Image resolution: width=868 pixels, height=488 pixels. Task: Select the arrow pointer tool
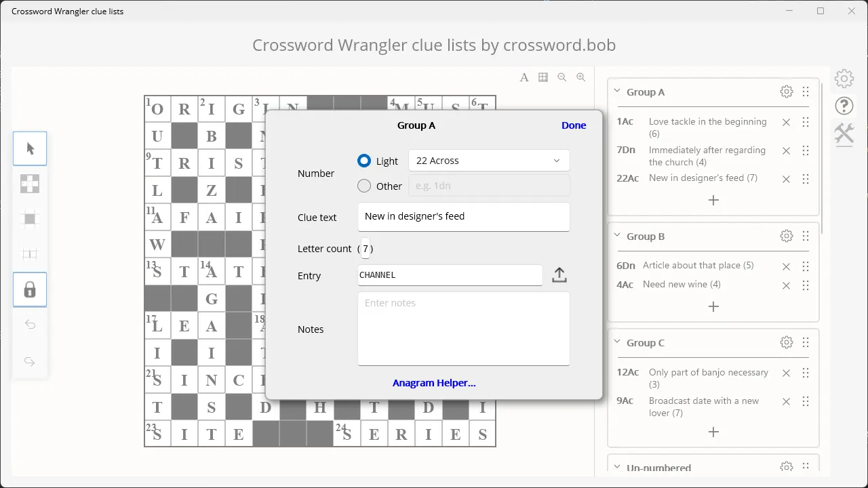[30, 148]
